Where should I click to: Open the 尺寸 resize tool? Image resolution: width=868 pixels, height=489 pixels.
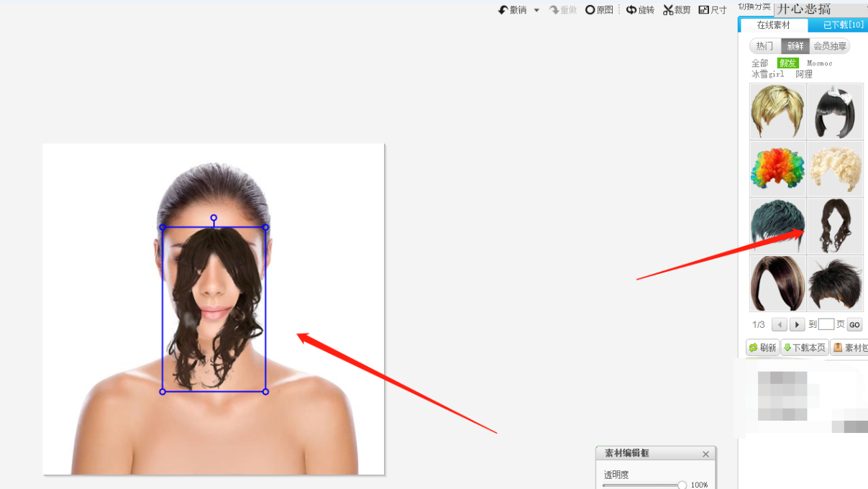click(x=713, y=10)
